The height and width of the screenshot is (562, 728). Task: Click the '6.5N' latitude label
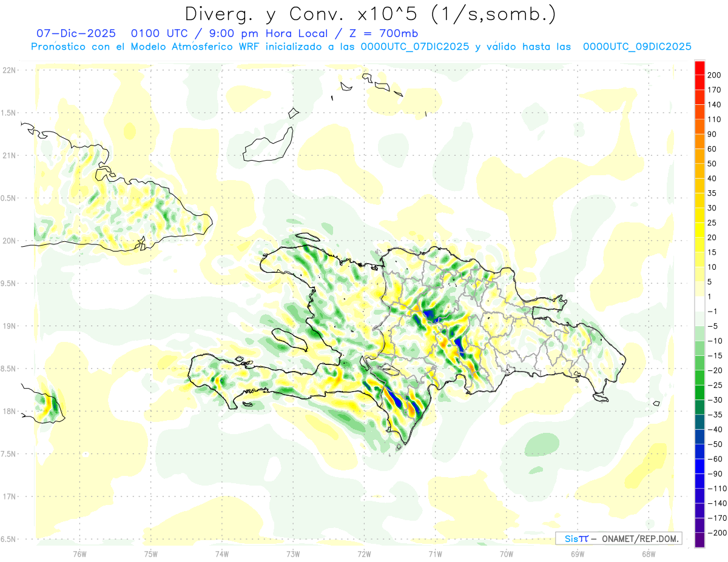click(x=8, y=539)
